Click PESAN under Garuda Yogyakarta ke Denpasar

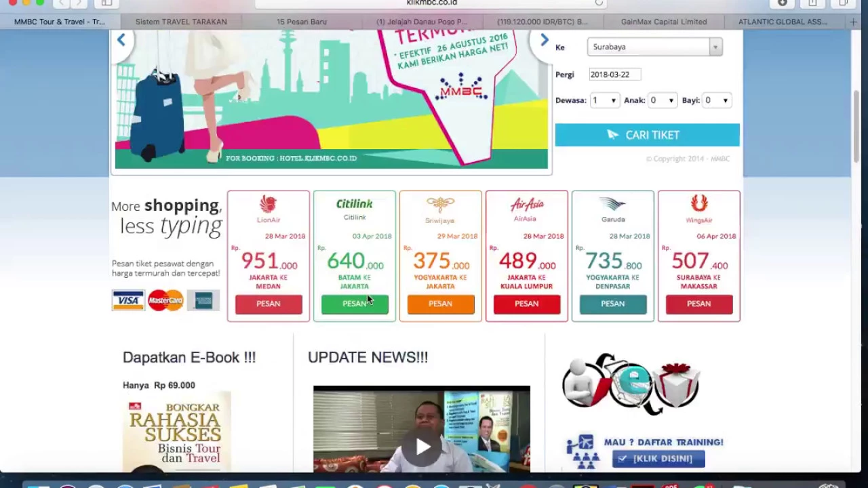[x=613, y=304]
